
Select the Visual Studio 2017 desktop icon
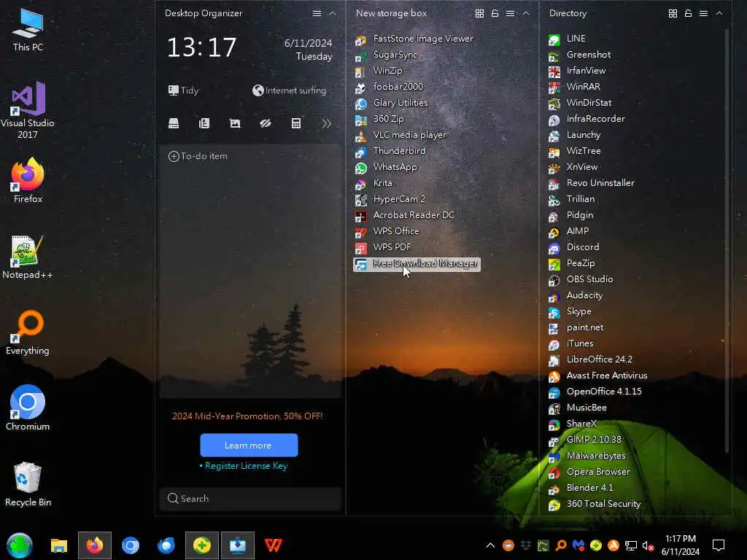click(28, 110)
